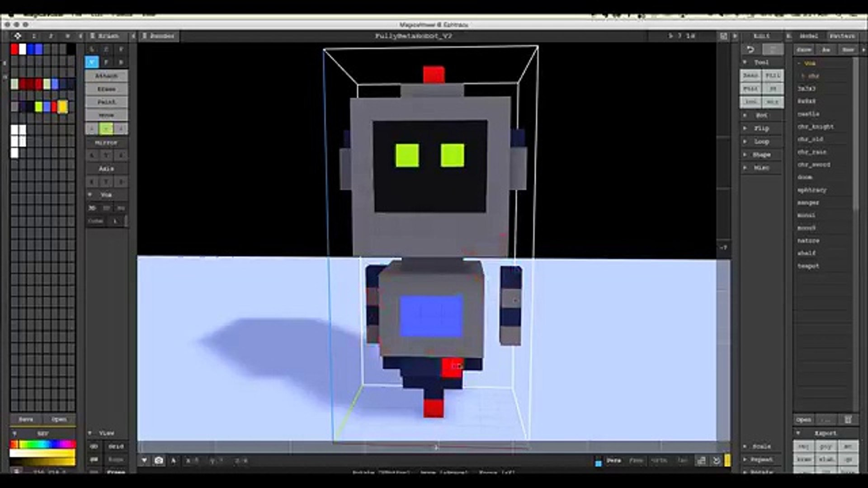Select the Voxel brush mode icon
Viewport: 868px width, 488px height.
click(x=92, y=62)
